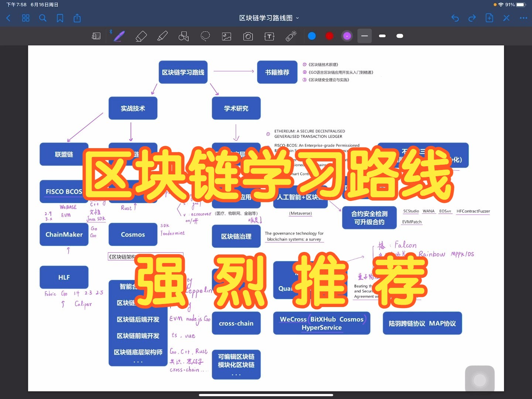This screenshot has width=532, height=399.
Task: Open the Camera tool
Action: pos(248,36)
